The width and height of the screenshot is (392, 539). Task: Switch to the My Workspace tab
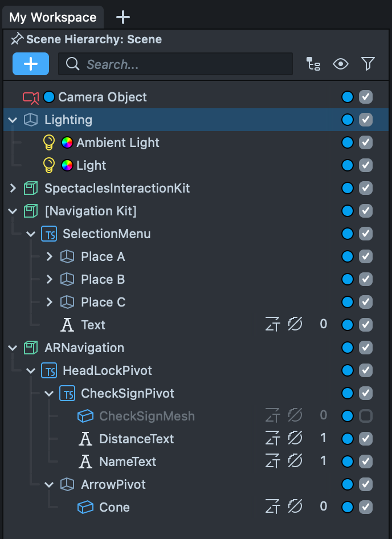(x=52, y=17)
